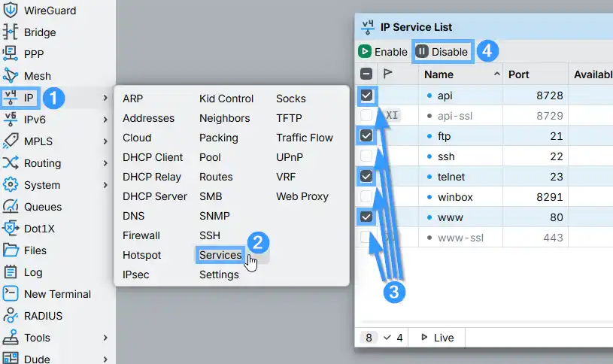Screen dimensions: 613x364
Task: Open Hotspot from the IP submenu
Action: click(x=141, y=255)
